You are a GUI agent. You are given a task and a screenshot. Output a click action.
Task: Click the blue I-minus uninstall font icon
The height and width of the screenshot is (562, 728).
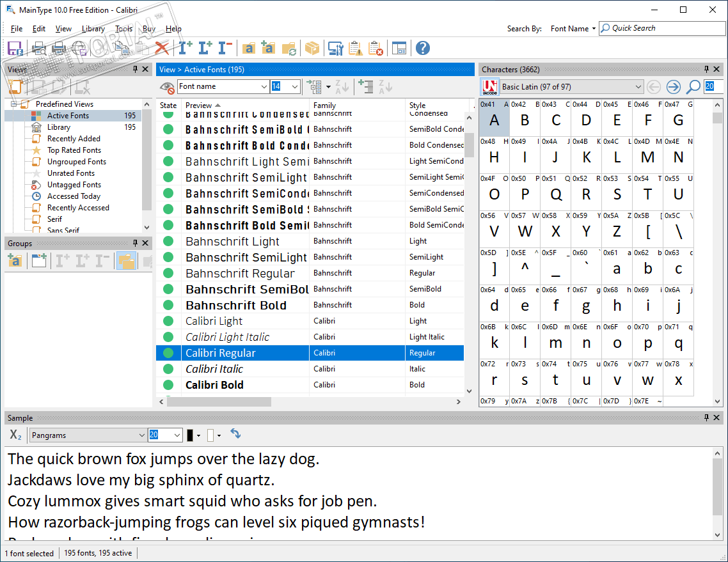point(225,48)
